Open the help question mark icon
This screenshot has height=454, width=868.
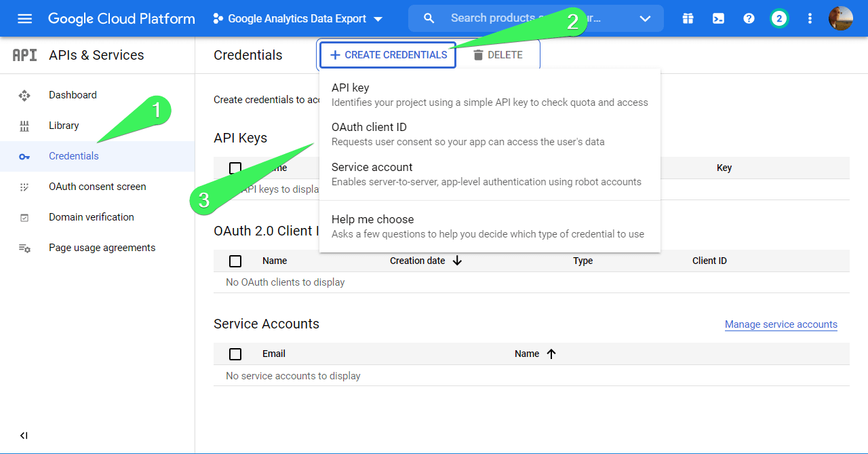[x=749, y=18]
